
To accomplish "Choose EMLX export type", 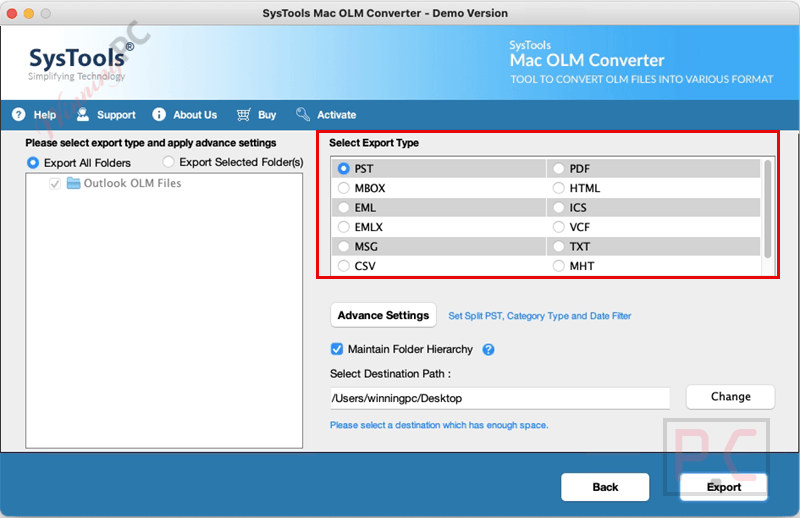I will click(x=343, y=227).
